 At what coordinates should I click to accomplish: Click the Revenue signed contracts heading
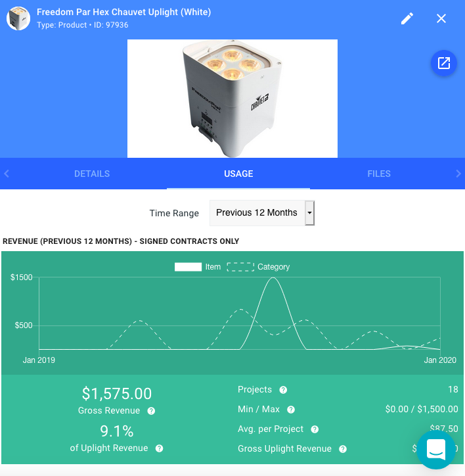coord(121,241)
